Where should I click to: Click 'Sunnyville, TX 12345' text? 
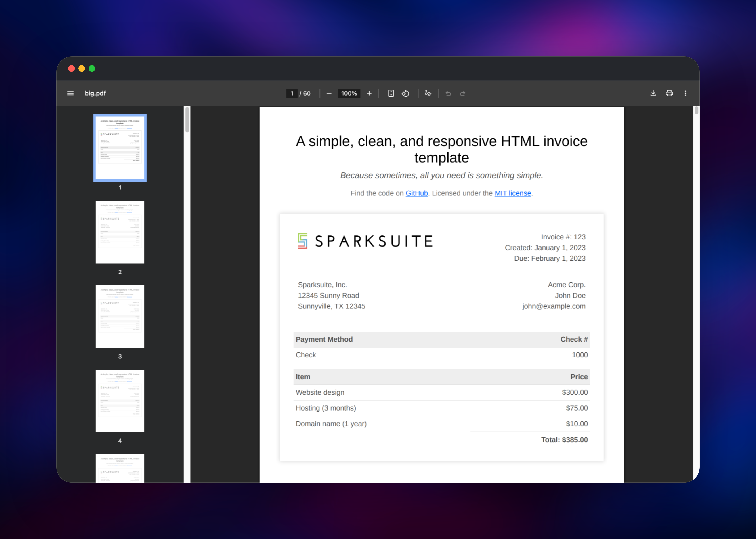tap(331, 306)
